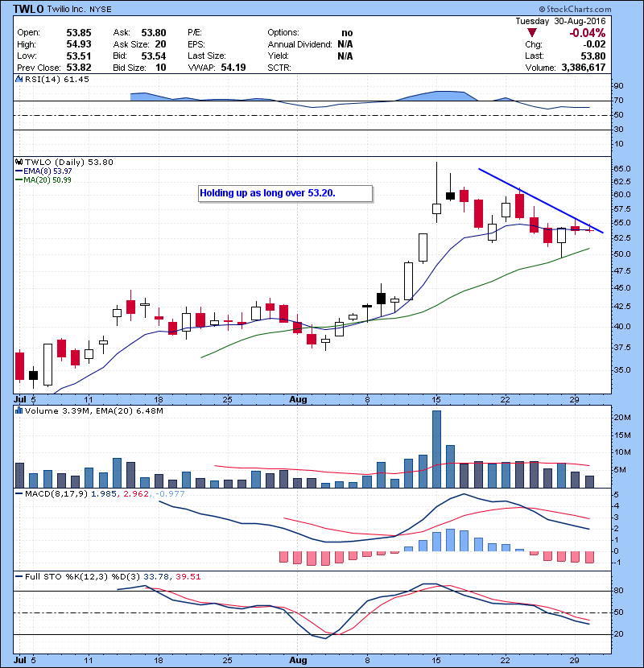Click the Volume 3.39M, EMA(20) 6.48M label

pos(93,411)
